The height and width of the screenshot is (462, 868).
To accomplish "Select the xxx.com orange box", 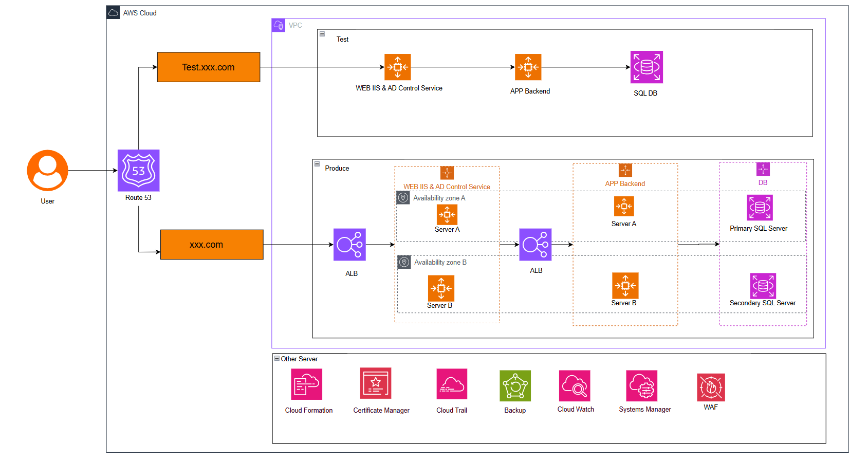I will pyautogui.click(x=212, y=245).
